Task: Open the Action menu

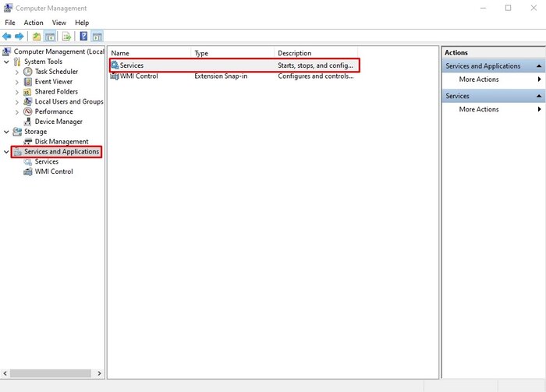Action: tap(34, 23)
